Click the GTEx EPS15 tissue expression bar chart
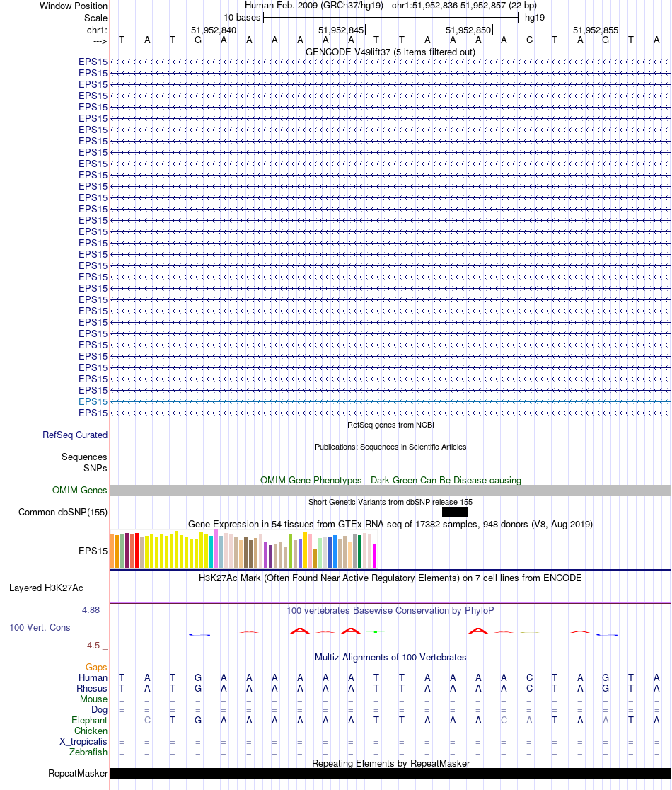 pos(243,549)
